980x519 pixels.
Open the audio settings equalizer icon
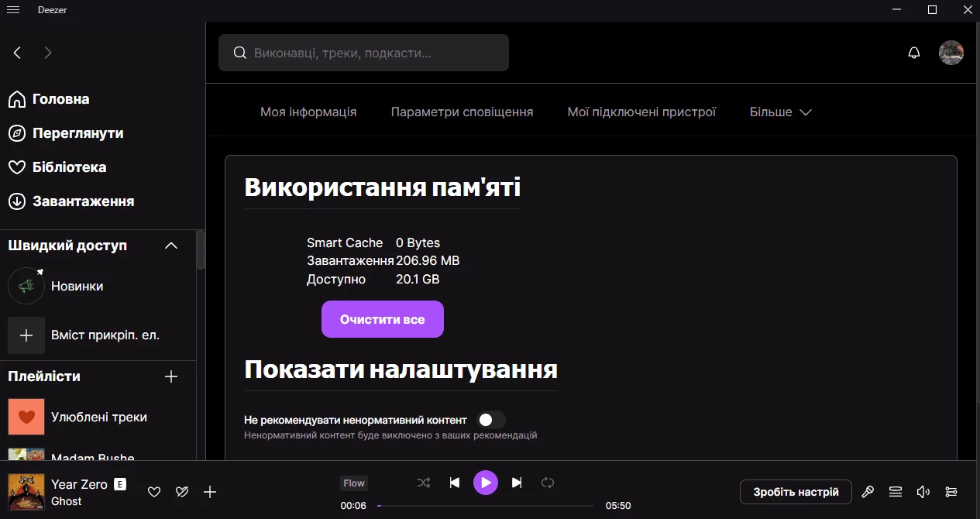(951, 492)
